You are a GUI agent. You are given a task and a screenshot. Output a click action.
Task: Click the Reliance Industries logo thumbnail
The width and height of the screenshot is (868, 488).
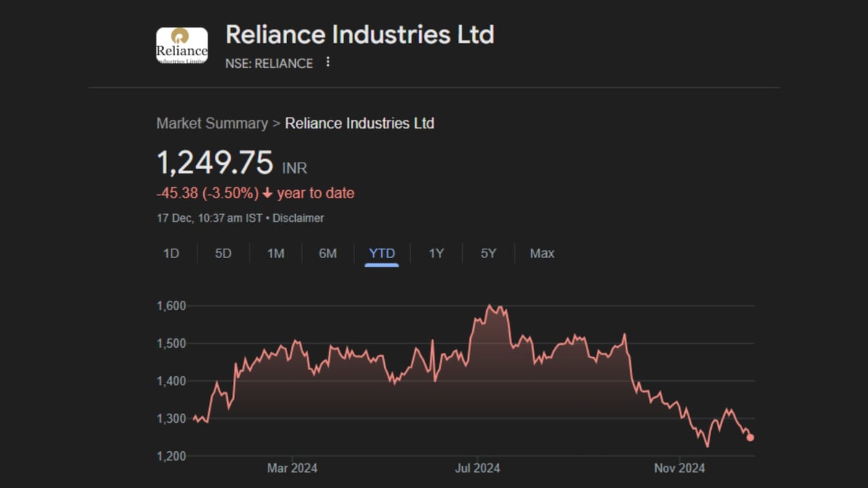point(182,46)
